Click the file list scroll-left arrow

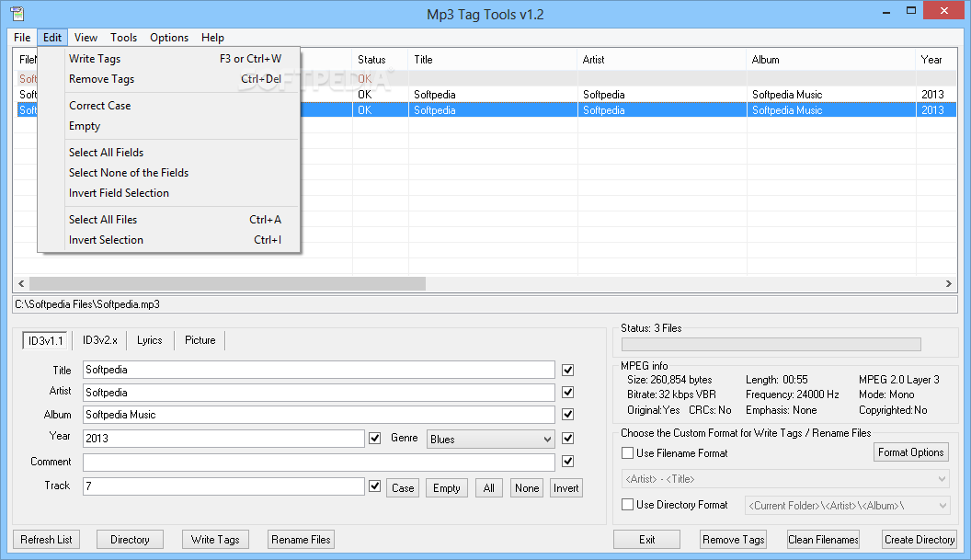click(x=21, y=284)
